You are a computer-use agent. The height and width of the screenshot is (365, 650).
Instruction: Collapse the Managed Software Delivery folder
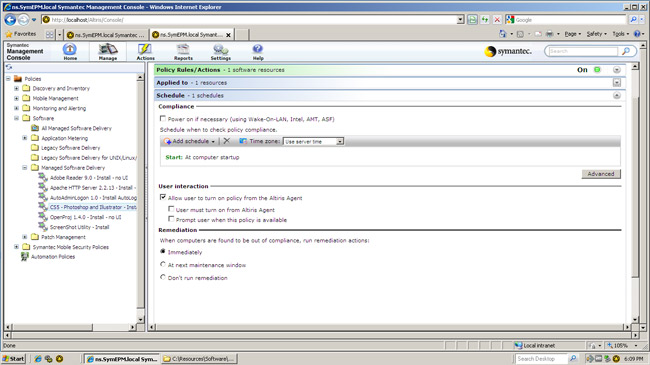(24, 168)
